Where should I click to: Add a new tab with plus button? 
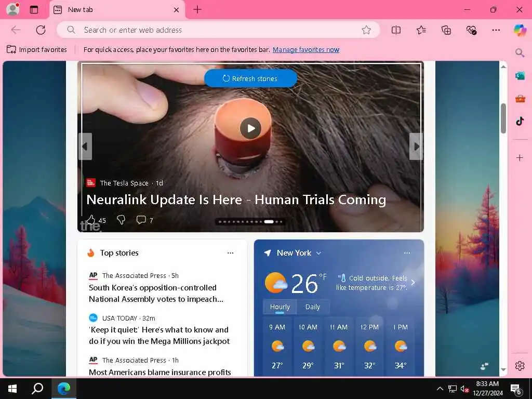coord(197,9)
